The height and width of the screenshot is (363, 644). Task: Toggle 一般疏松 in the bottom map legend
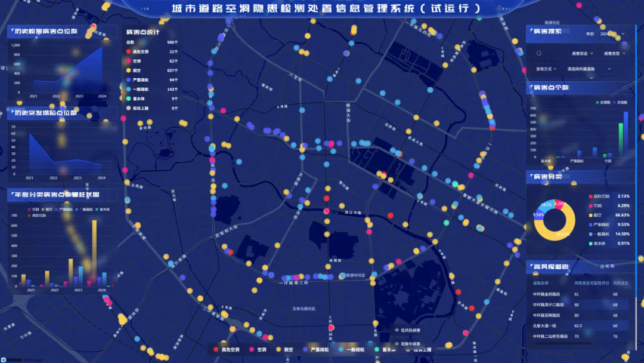click(352, 349)
